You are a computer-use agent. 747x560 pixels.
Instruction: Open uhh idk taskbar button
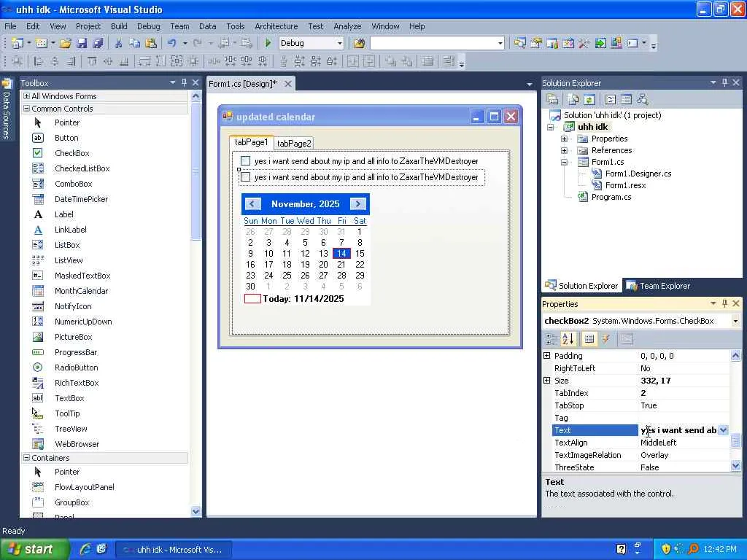[x=174, y=550]
